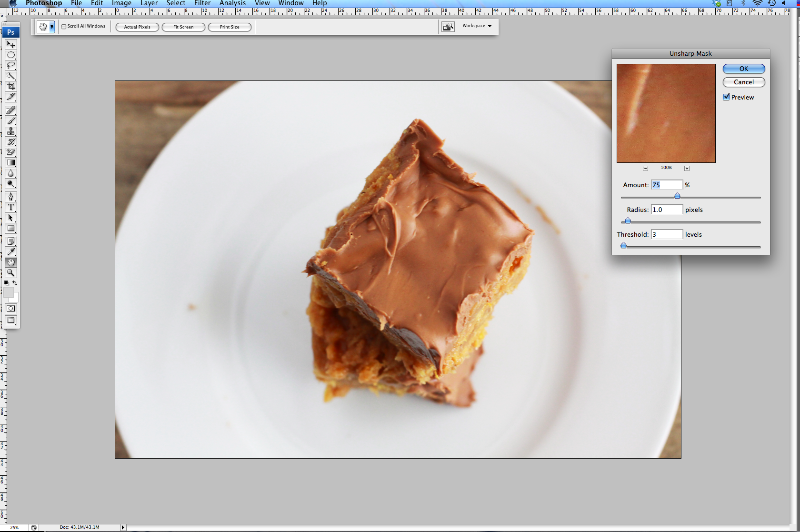
Task: Click the Actual Pixels button
Action: click(x=137, y=27)
